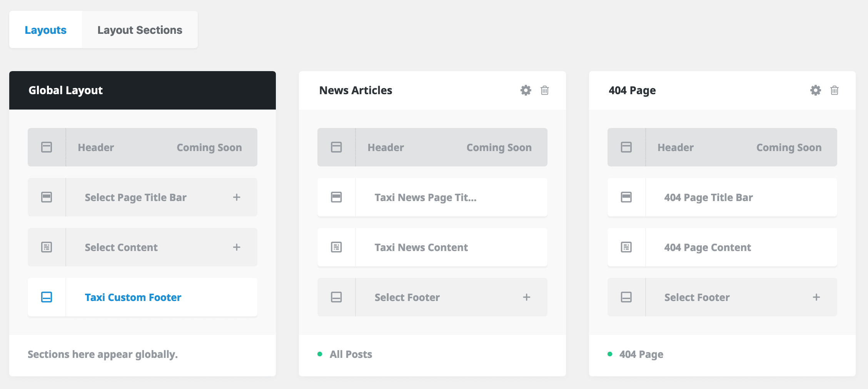Add a Page Title Bar via plus in Global Layout
868x389 pixels.
click(x=237, y=197)
